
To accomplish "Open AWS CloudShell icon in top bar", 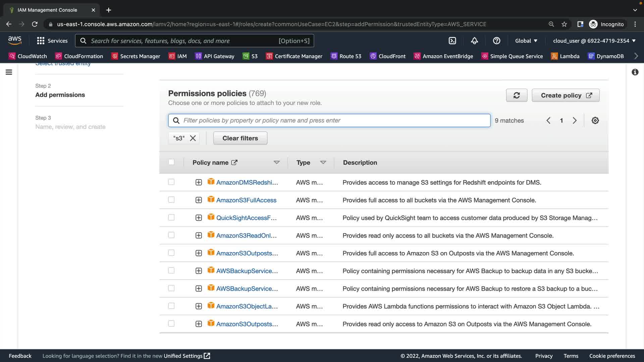I will (452, 41).
